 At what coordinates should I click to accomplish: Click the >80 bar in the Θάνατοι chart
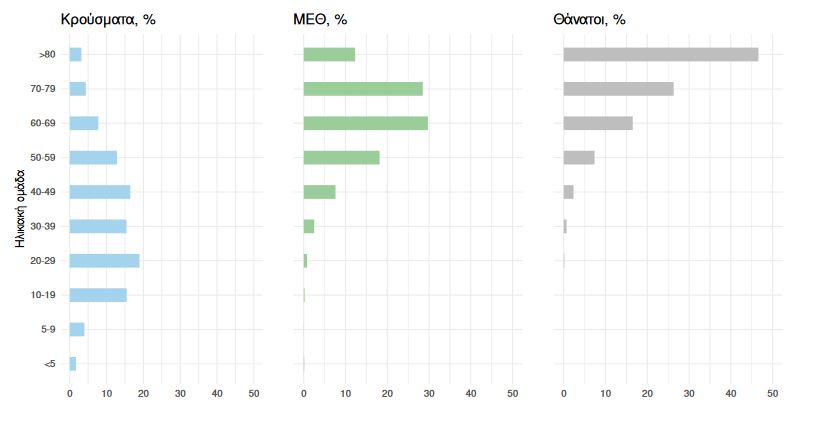click(660, 54)
